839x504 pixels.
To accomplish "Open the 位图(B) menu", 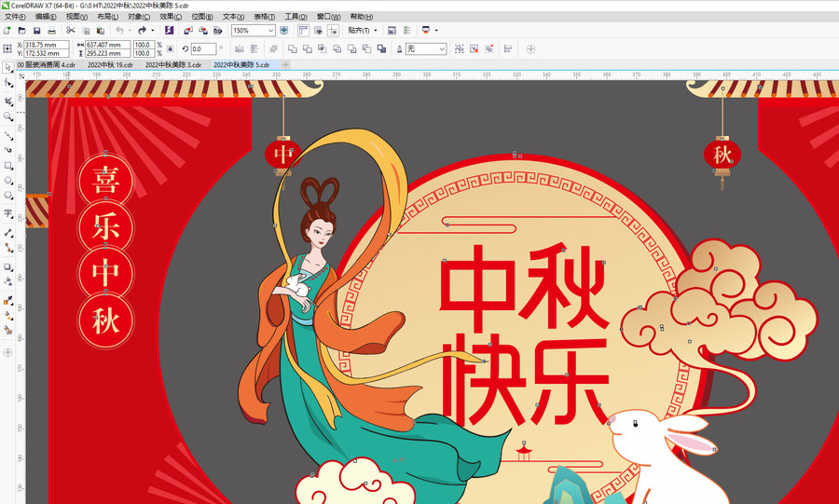I will [201, 17].
